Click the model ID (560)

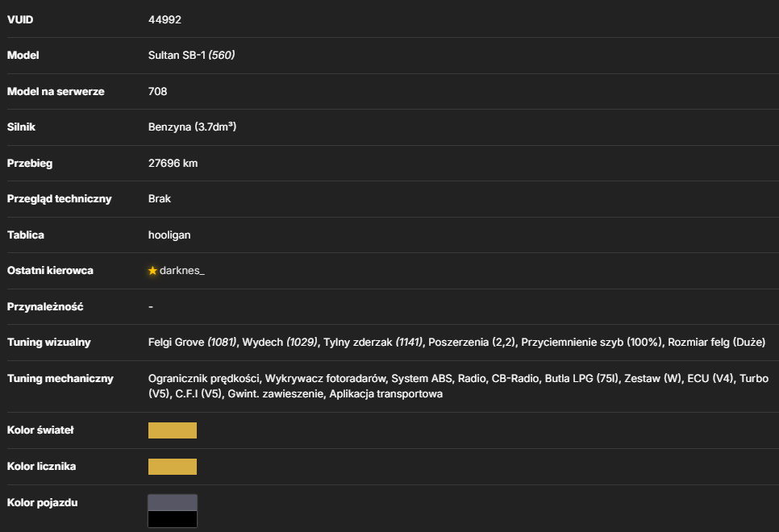tap(222, 55)
